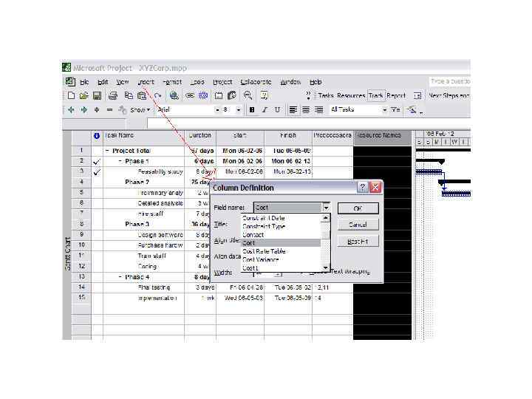Print using the printer icon
Screen dimensions: 532x399
pos(112,95)
